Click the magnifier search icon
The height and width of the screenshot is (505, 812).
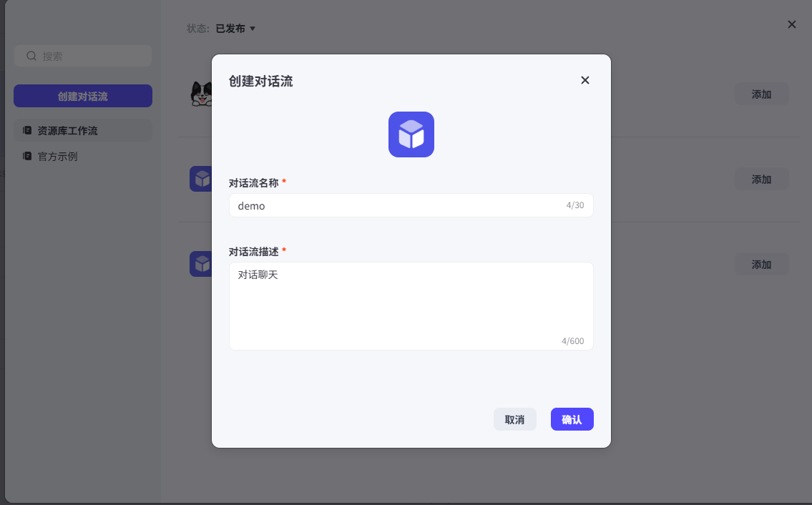click(31, 56)
